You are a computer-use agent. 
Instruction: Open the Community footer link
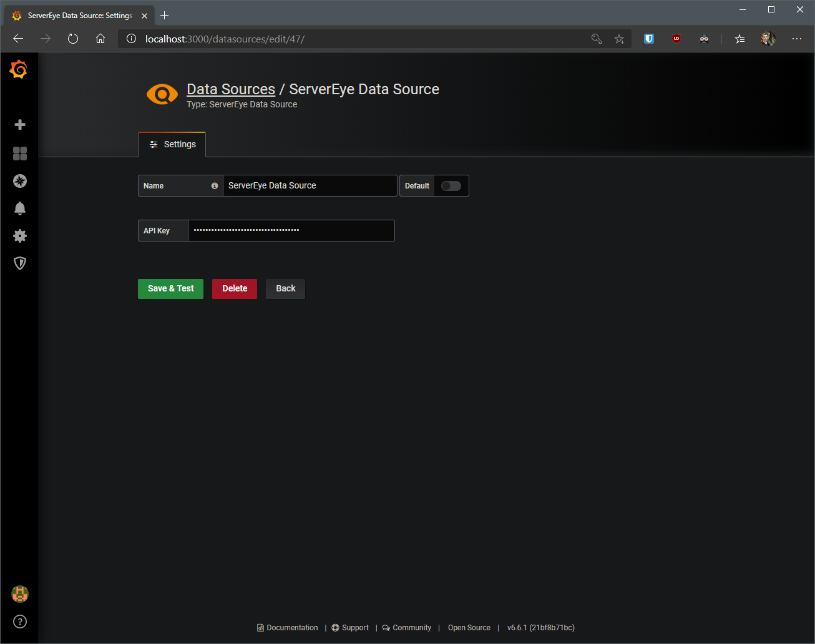pos(407,628)
